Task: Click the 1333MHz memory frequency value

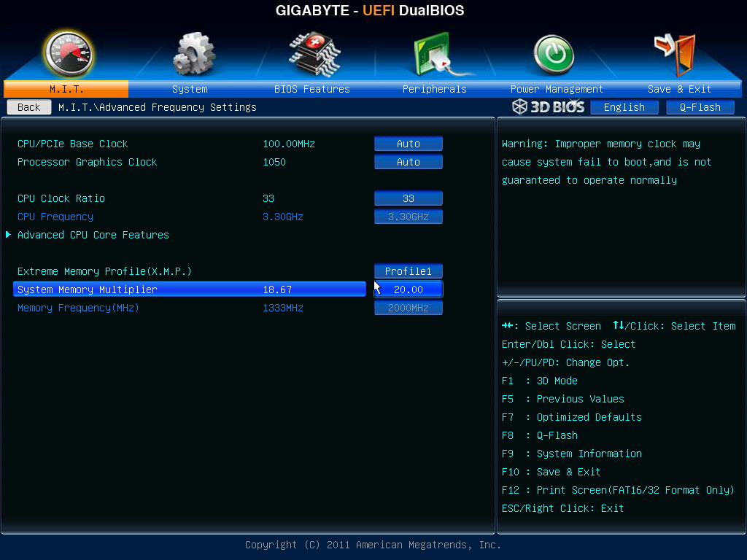Action: click(283, 308)
